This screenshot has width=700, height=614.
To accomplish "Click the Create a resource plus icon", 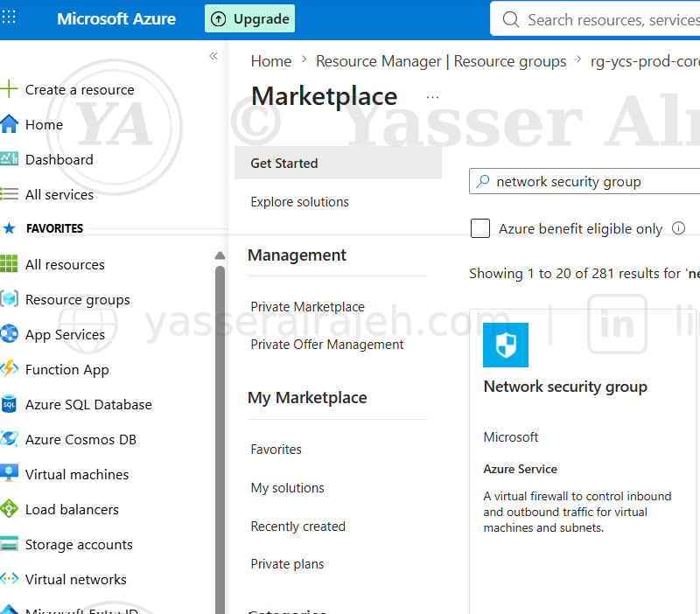I will pos(9,89).
